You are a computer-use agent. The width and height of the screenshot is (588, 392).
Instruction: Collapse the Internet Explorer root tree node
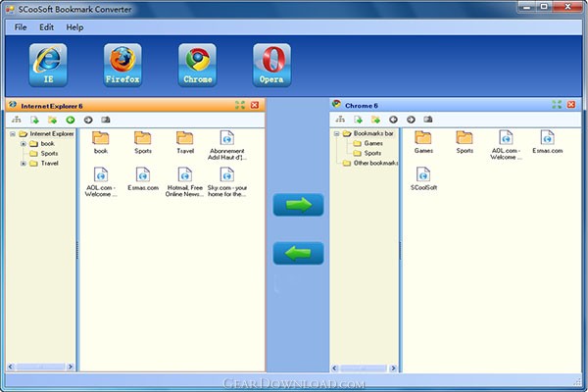coord(13,134)
